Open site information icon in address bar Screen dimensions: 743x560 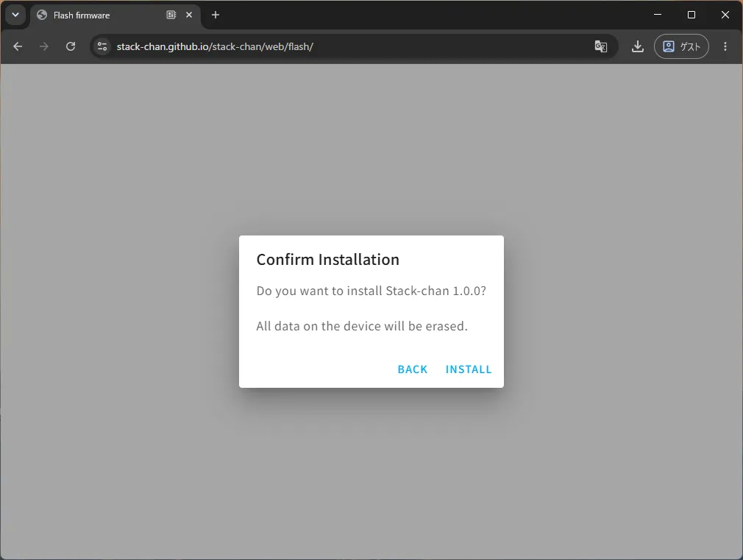(x=102, y=46)
